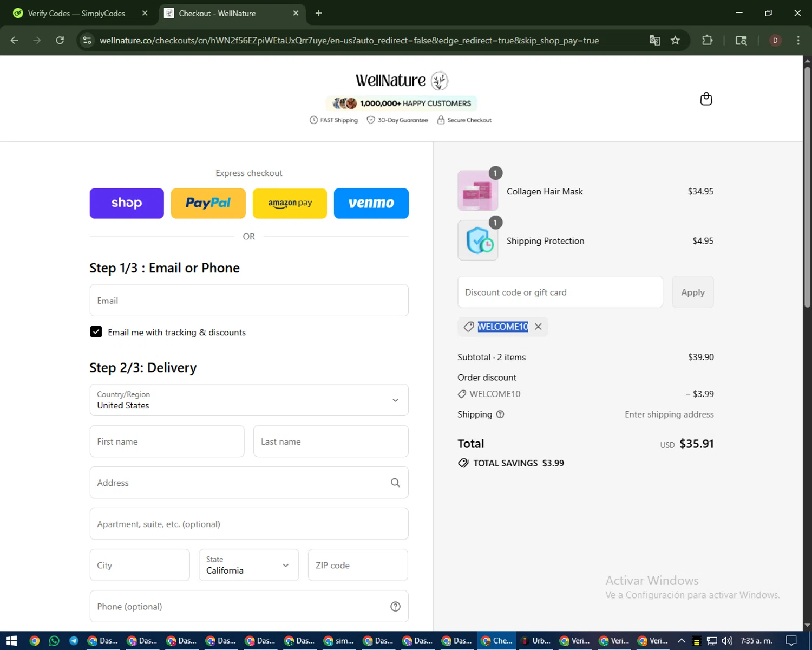The width and height of the screenshot is (812, 650).
Task: Open the State dropdown showing California
Action: pos(248,565)
